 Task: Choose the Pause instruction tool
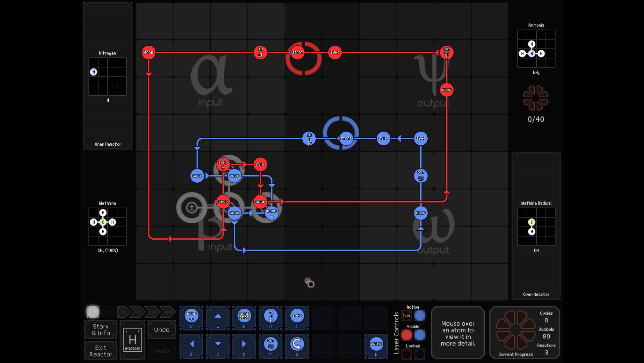point(376,344)
